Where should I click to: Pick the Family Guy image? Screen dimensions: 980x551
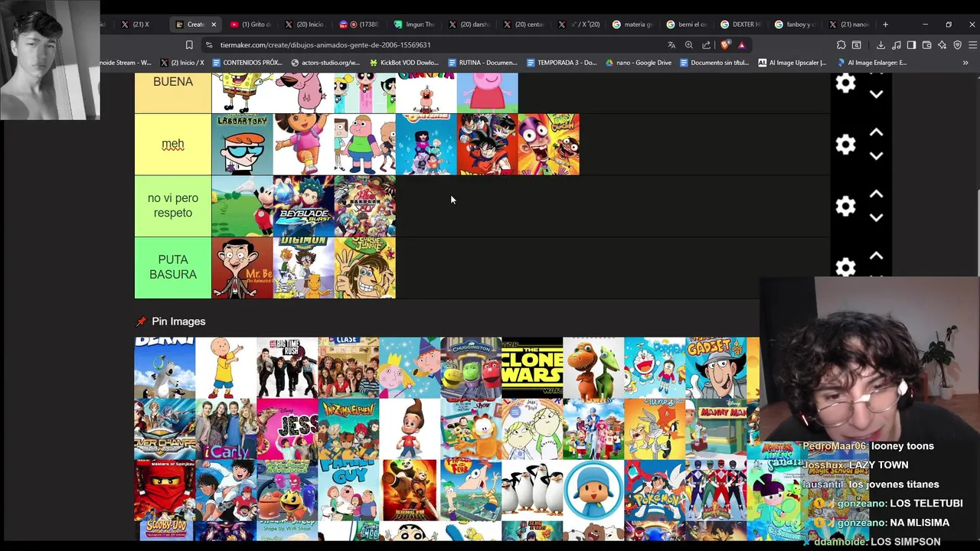[x=348, y=490]
